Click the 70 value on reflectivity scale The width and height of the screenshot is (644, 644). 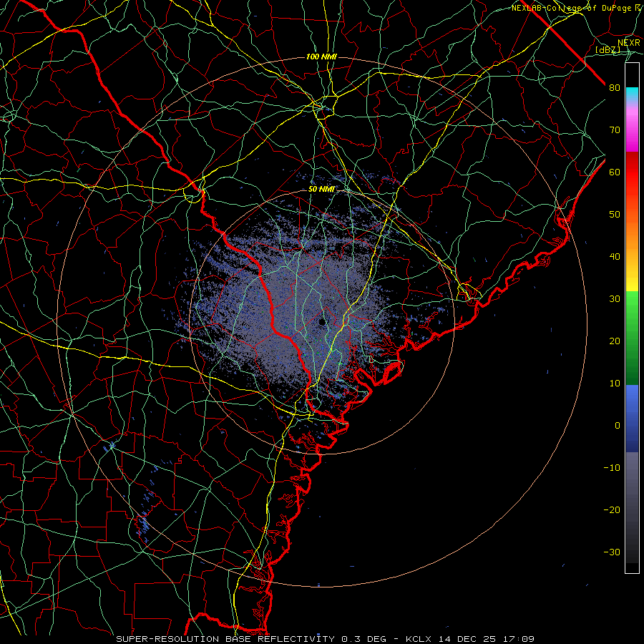coord(615,130)
